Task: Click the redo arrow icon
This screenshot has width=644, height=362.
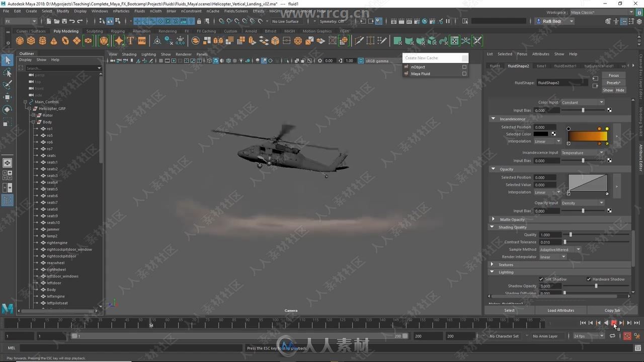Action: [x=80, y=21]
